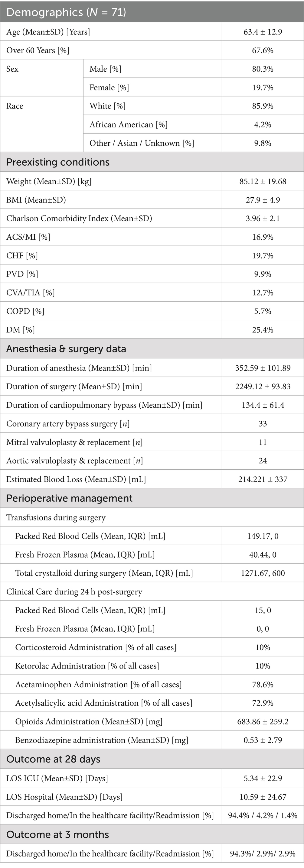Select the Total crystalloid during surgery value
Viewport: 304px width, 868px height.
(263, 573)
